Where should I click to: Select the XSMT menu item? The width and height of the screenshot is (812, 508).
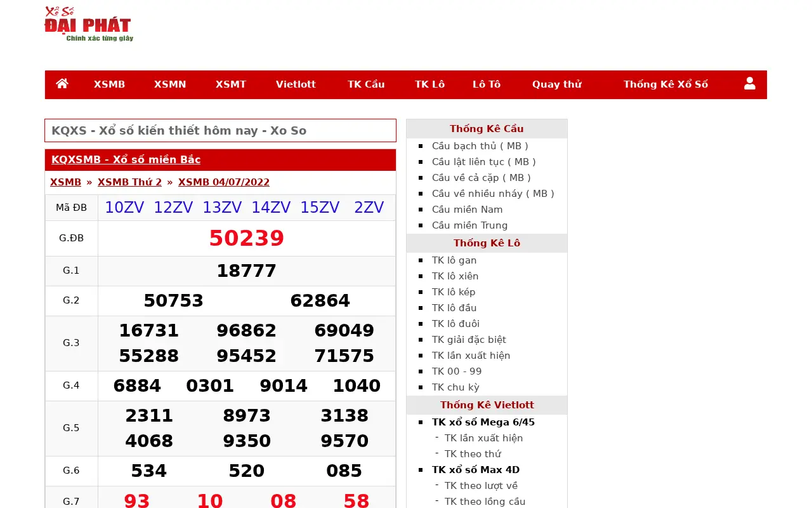pyautogui.click(x=231, y=84)
